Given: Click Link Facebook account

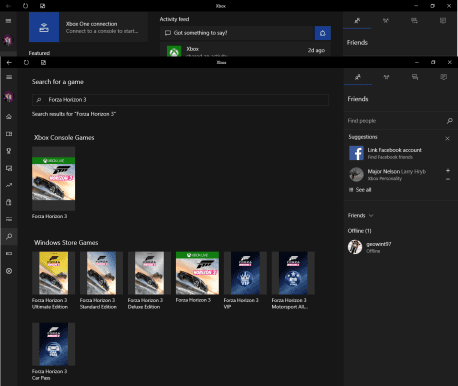Looking at the screenshot, I should pyautogui.click(x=394, y=150).
